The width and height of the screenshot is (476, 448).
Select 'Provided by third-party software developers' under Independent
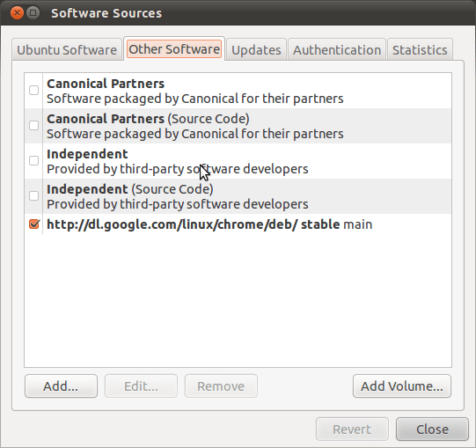(x=178, y=169)
